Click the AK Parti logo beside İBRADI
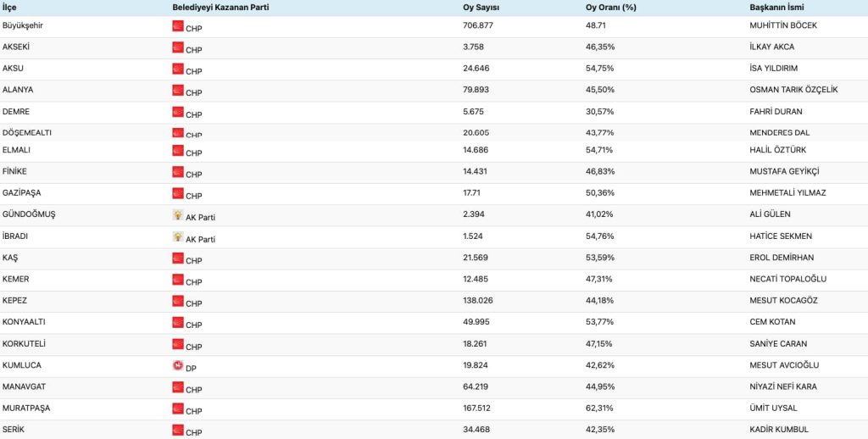This screenshot has height=439, width=868. click(x=178, y=237)
